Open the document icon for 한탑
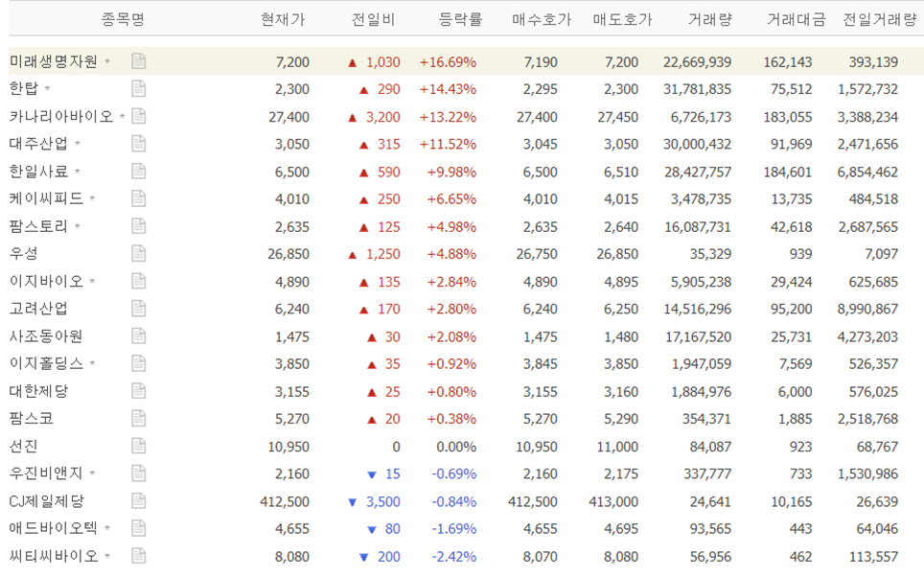The height and width of the screenshot is (577, 924). pos(138,89)
